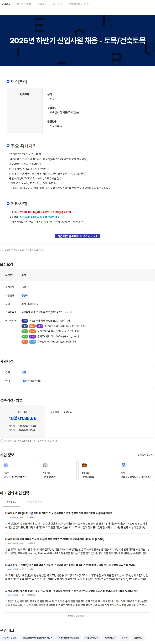Click the map pin icon on 위치 card

[x=123, y=465]
